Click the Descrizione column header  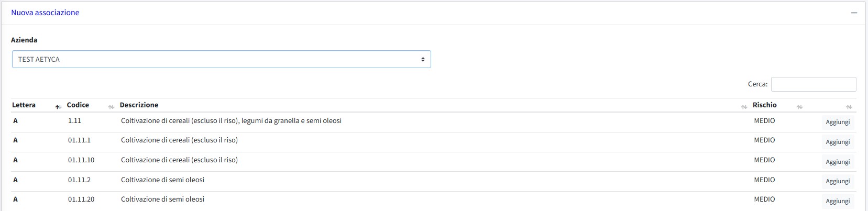click(x=139, y=105)
